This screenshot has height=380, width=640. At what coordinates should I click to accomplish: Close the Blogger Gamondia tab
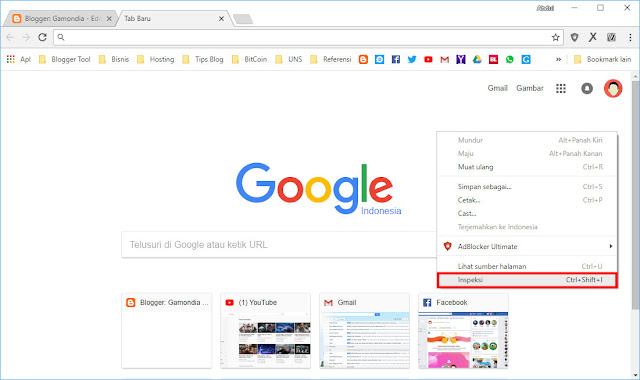[109, 18]
